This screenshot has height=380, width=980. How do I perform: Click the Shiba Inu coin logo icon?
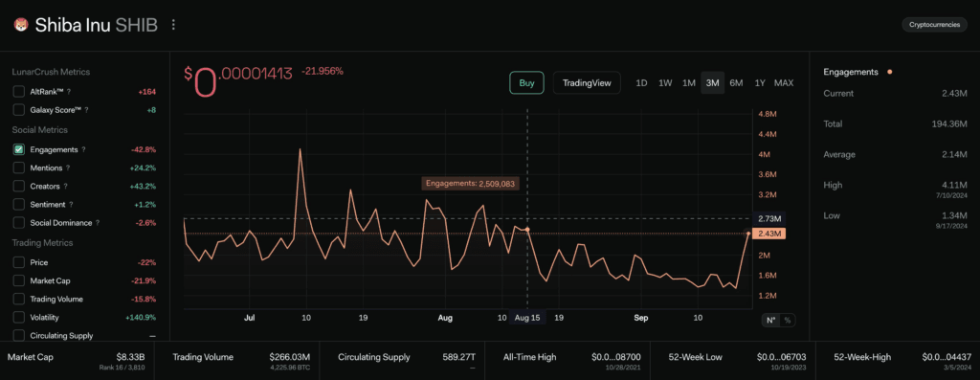click(x=21, y=25)
